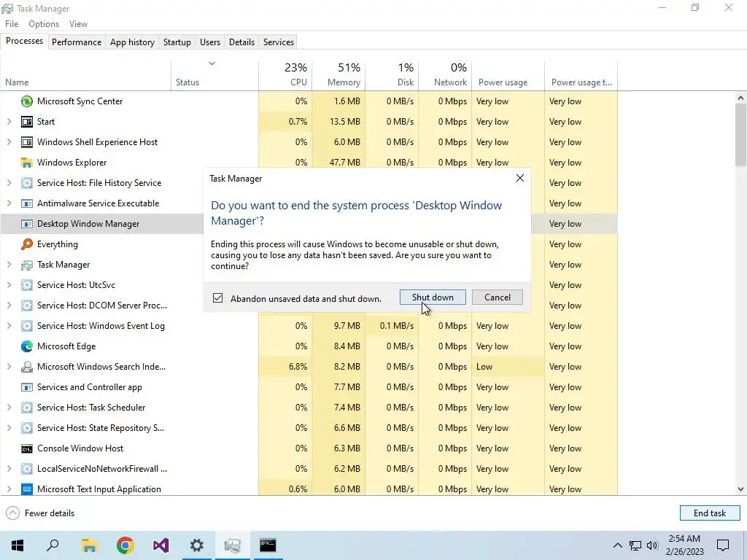Image resolution: width=747 pixels, height=560 pixels.
Task: Open Google Chrome from the taskbar
Action: [125, 545]
